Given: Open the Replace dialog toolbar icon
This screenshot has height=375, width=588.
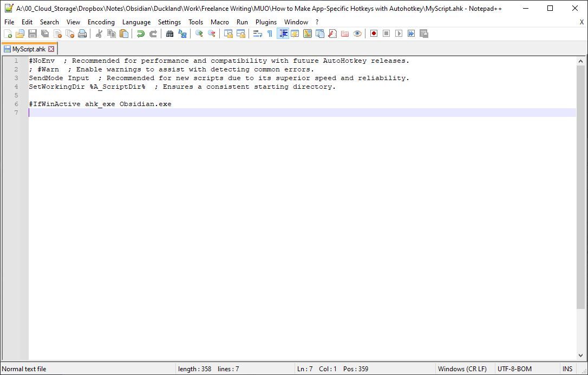Looking at the screenshot, I should coord(182,34).
